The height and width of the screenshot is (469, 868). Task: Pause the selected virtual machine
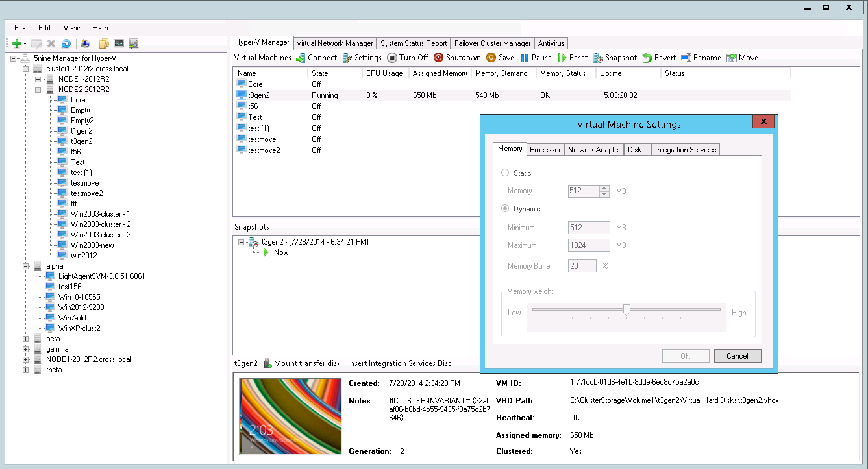[525, 58]
